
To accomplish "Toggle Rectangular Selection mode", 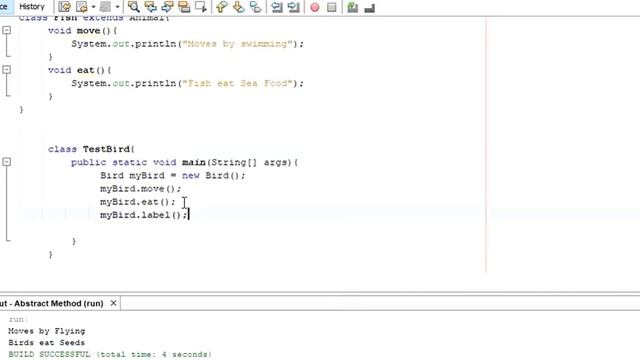I will point(200,7).
